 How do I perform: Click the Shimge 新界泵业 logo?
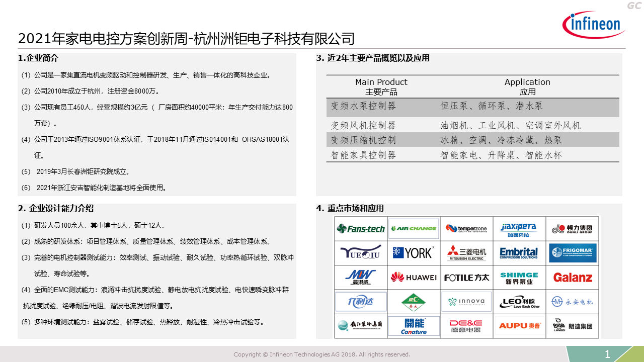tap(519, 278)
